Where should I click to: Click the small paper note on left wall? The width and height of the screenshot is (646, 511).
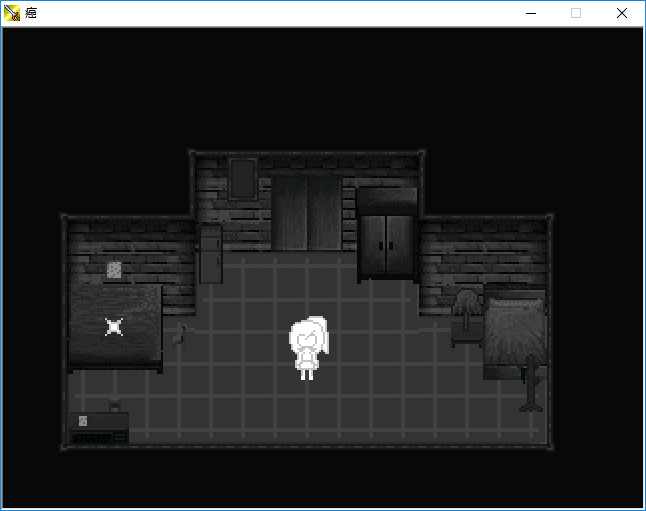(114, 270)
